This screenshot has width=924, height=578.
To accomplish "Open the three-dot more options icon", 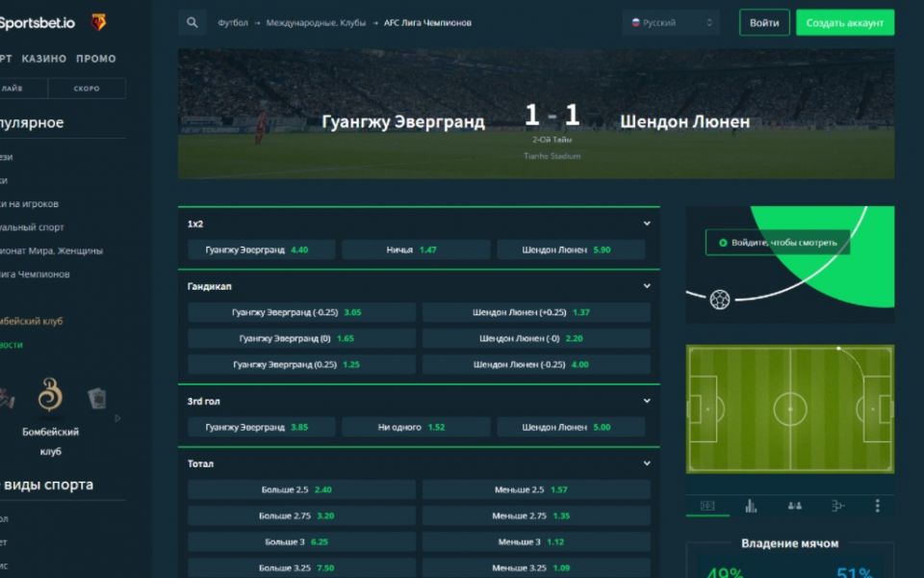I will 878,506.
